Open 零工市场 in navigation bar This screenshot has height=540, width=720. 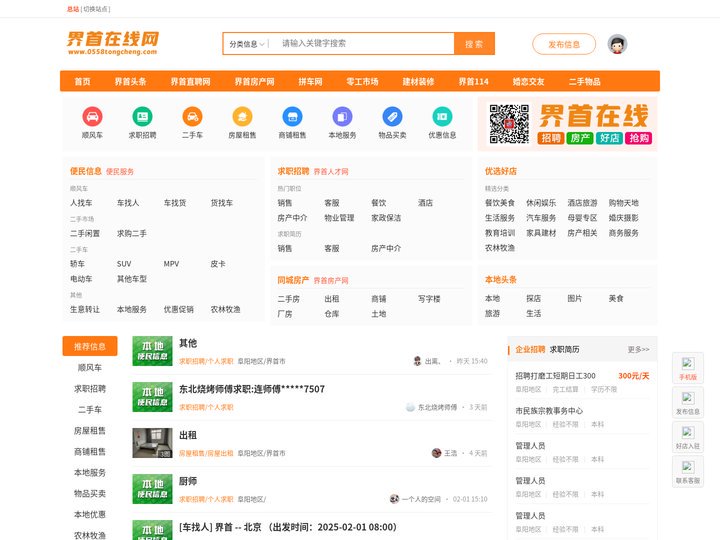(x=362, y=82)
